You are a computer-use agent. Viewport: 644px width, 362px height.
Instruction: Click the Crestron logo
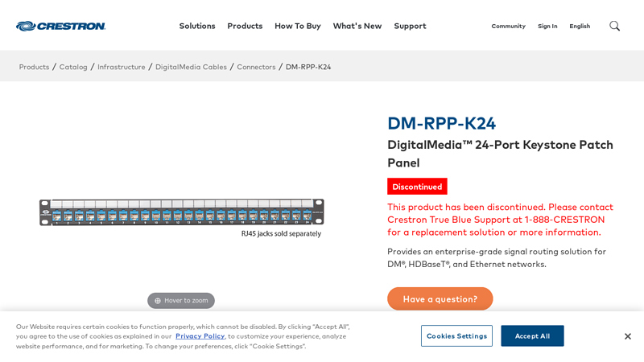pyautogui.click(x=60, y=26)
